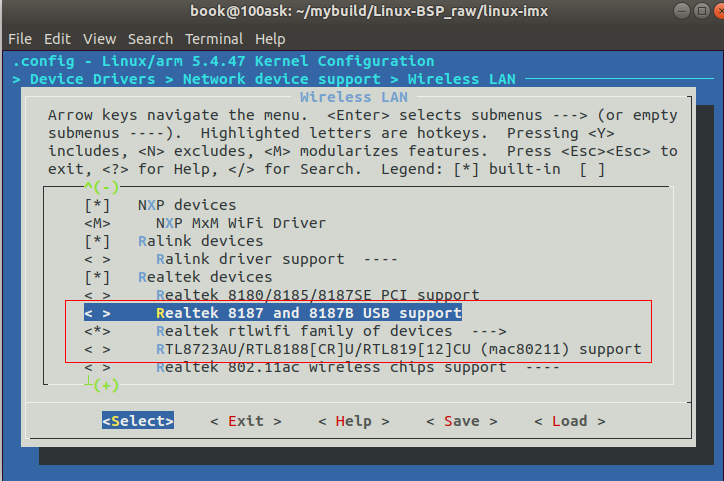The image size is (724, 481).
Task: Open the View menu
Action: [99, 39]
